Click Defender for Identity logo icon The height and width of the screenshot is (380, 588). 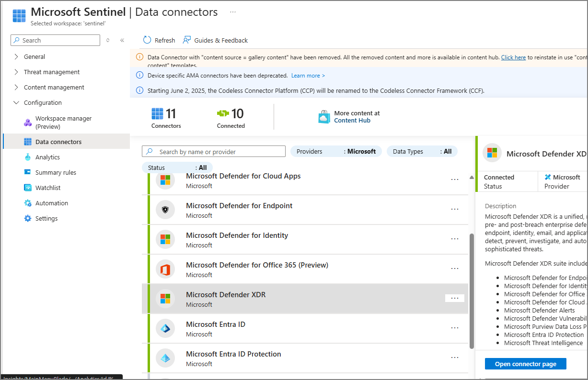pos(165,239)
